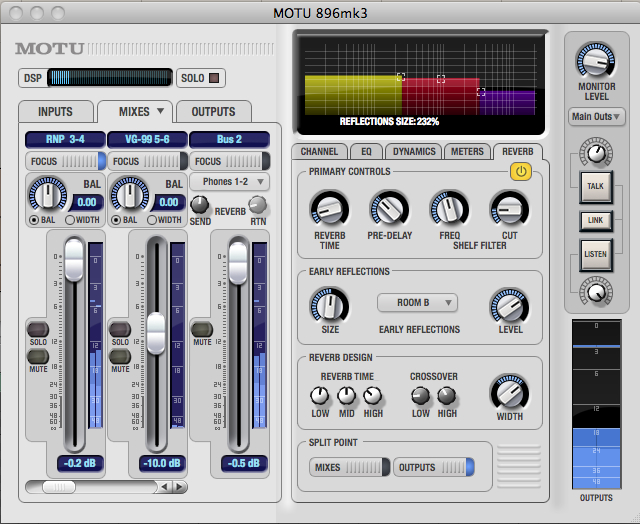
Task: Click the -10.0 dB fader value field
Action: 162,464
